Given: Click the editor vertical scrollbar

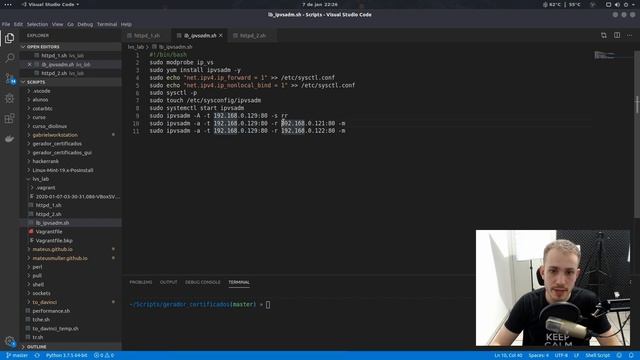Looking at the screenshot, I should 637,135.
